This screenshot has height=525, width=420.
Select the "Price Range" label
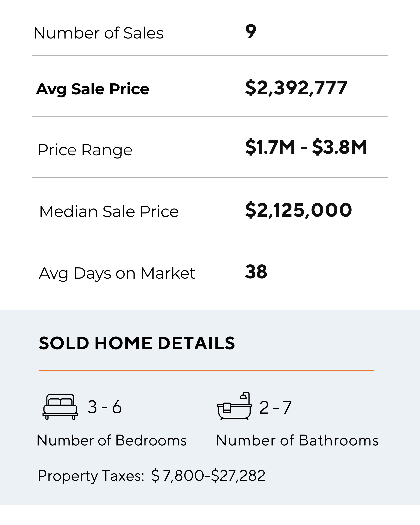pos(85,150)
